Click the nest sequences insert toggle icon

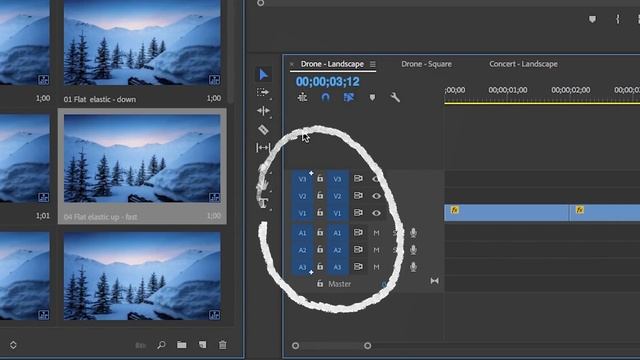pos(302,97)
